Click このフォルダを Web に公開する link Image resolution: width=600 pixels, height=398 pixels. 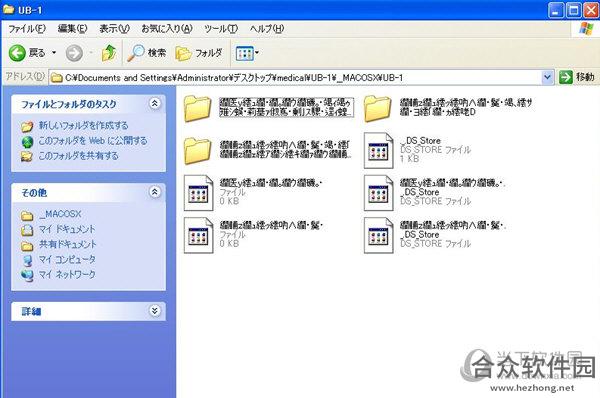pos(93,141)
